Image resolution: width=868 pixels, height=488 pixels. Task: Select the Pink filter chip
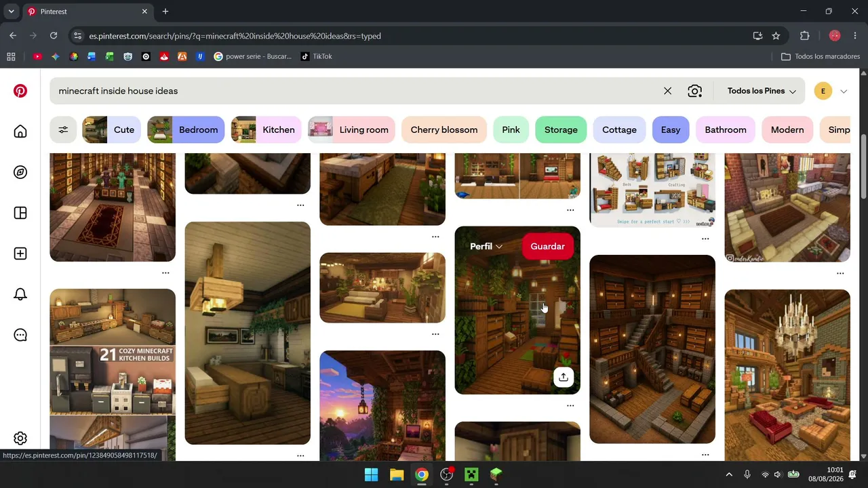pyautogui.click(x=511, y=129)
